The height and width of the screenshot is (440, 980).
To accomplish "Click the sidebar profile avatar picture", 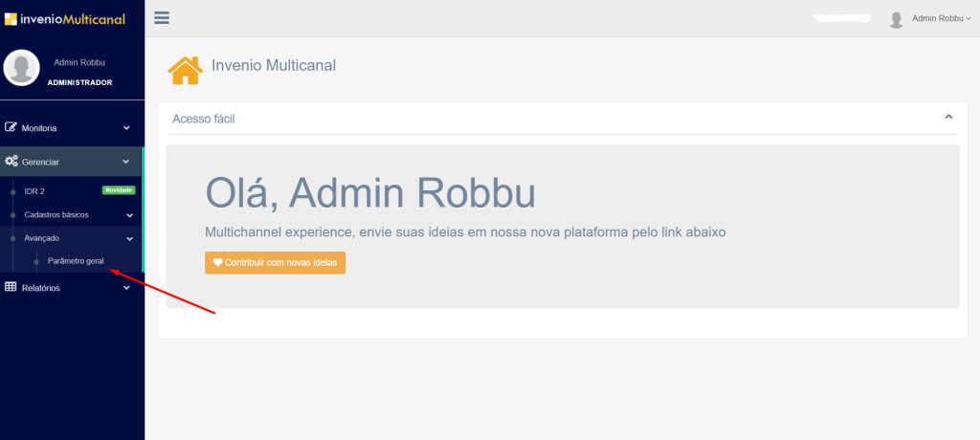I will [x=21, y=68].
